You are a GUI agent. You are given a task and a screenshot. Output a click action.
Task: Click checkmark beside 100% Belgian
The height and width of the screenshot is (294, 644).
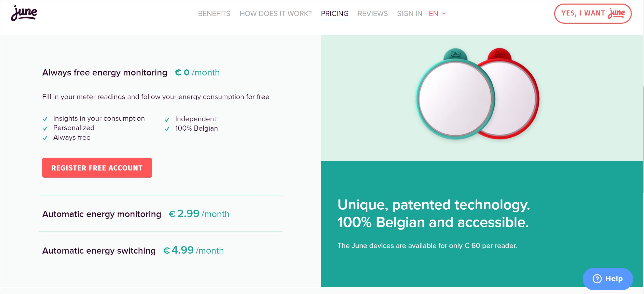click(167, 129)
